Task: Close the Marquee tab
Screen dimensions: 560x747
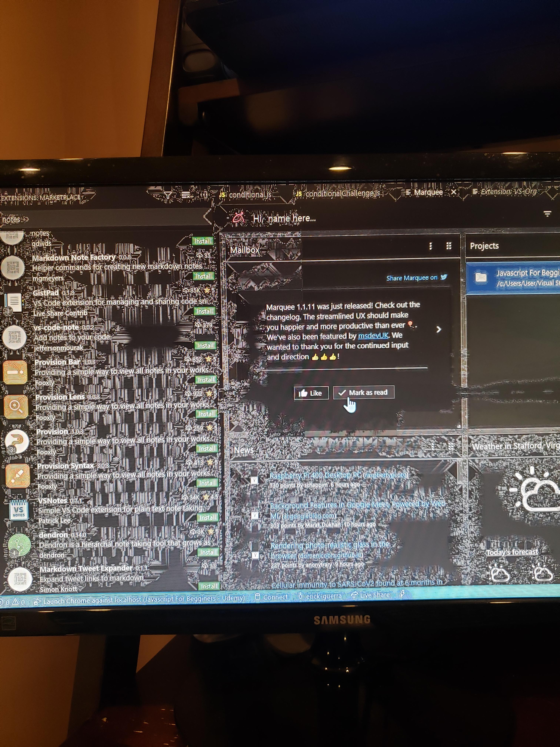Action: pyautogui.click(x=454, y=192)
